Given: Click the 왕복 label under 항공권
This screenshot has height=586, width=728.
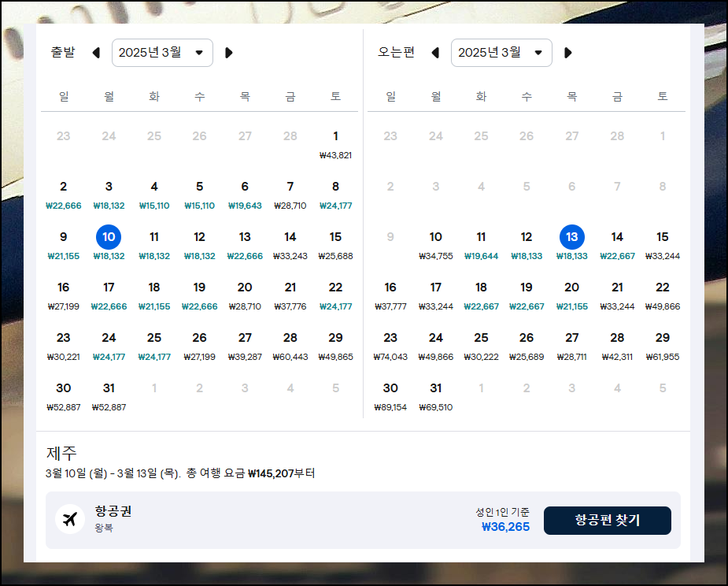Looking at the screenshot, I should [x=104, y=528].
